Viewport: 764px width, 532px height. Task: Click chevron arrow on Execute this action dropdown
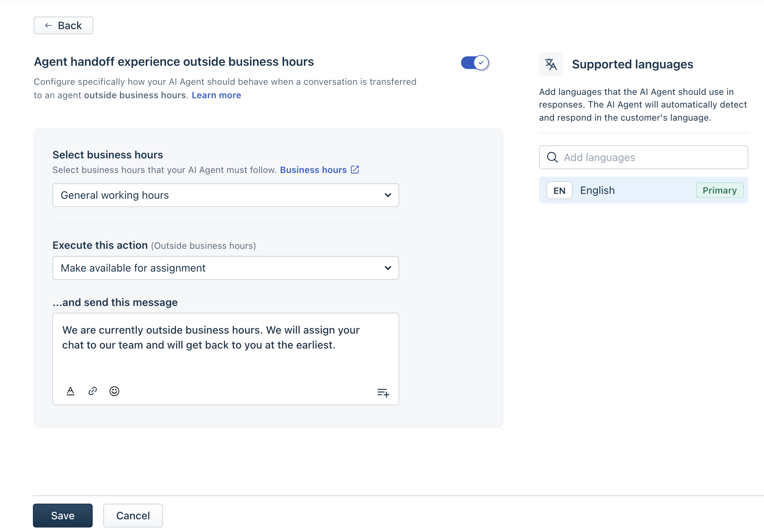point(388,268)
